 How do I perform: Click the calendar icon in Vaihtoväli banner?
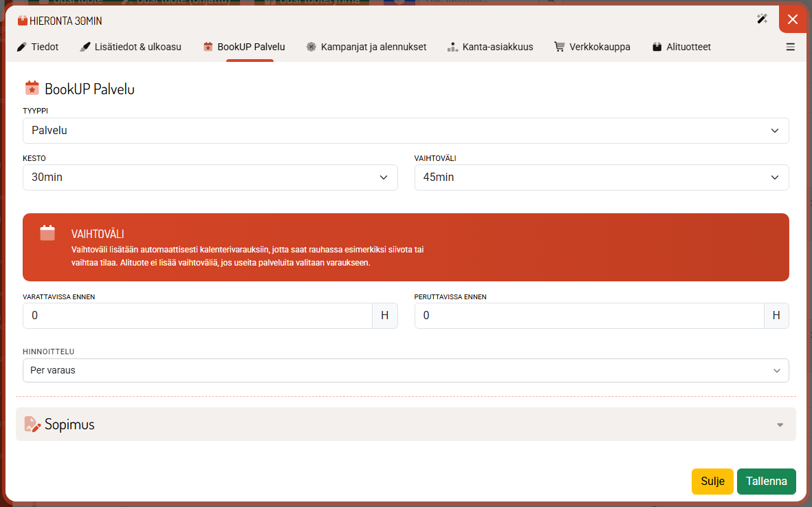pos(47,233)
